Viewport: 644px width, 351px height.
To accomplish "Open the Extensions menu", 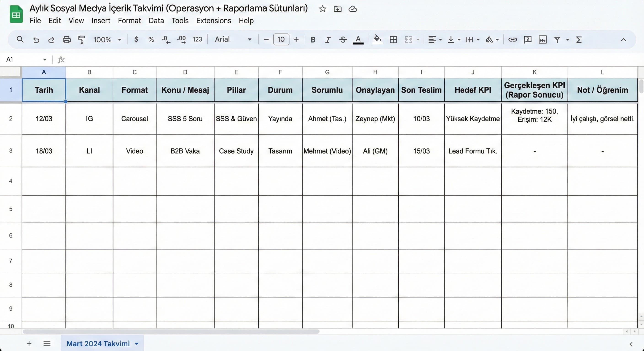I will tap(214, 21).
